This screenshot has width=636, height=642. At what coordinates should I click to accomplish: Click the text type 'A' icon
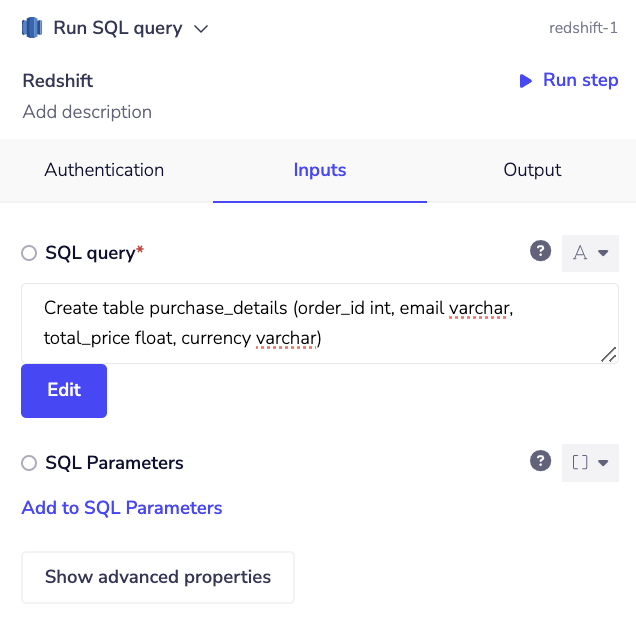(579, 253)
